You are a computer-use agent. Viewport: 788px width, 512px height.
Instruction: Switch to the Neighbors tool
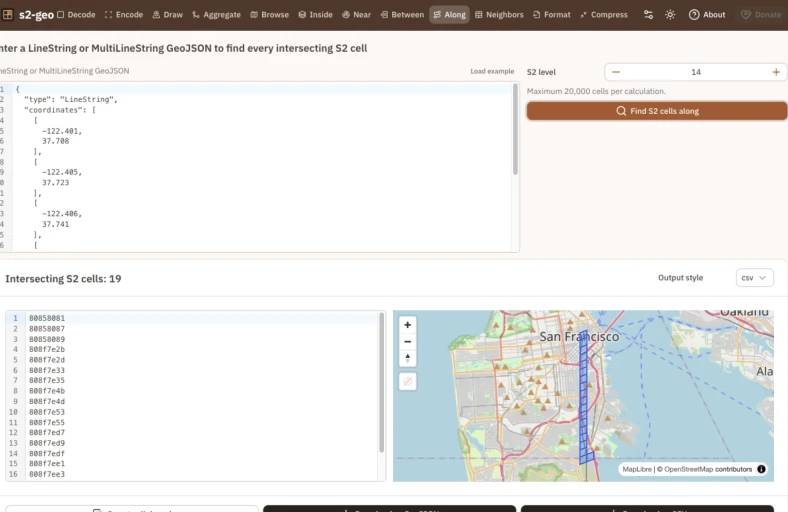[x=499, y=15]
